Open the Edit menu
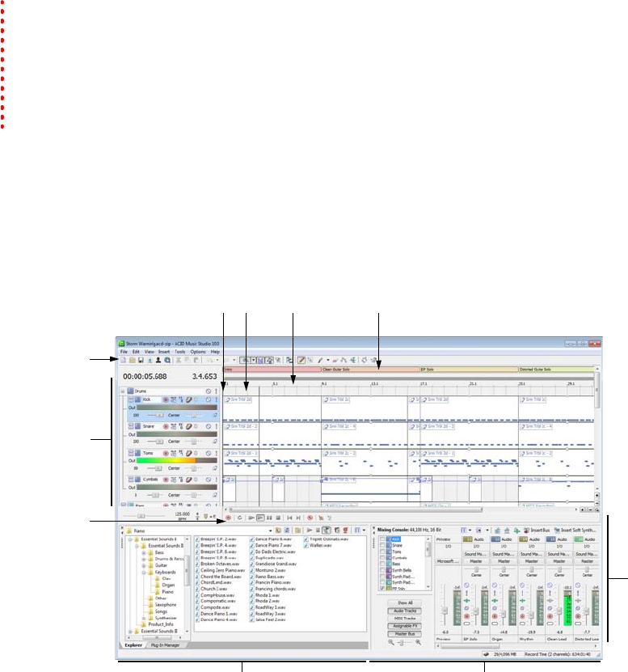Viewport: 628px width, 672px height. (x=136, y=352)
